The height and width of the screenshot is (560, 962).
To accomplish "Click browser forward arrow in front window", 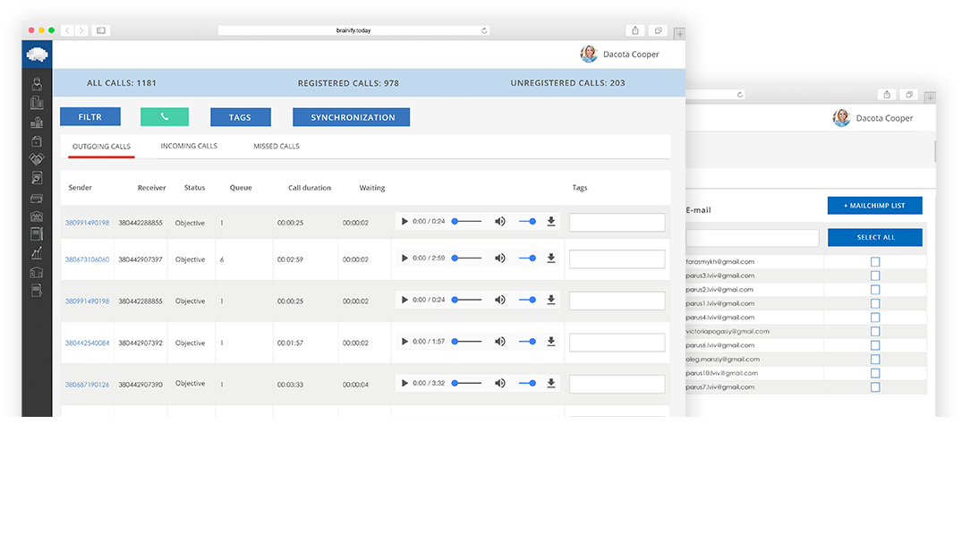I will pos(81,30).
